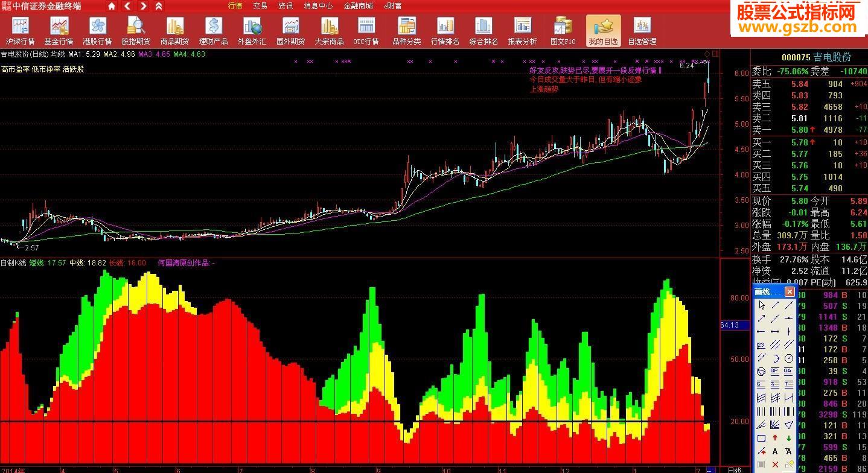Viewport: 868px width, 473px height.
Task: Open the 消息中心 menu
Action: [318, 6]
